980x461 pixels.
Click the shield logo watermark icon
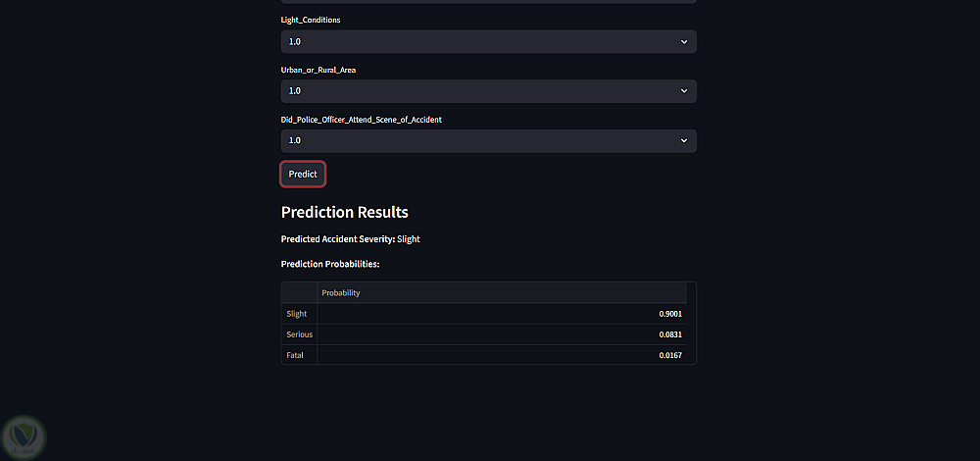coord(24,435)
